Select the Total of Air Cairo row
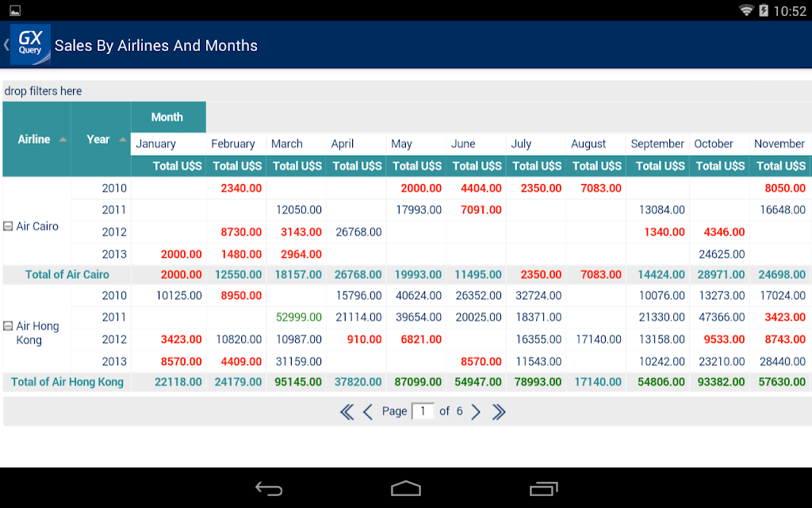Screen dimensions: 812x508 pyautogui.click(x=407, y=274)
